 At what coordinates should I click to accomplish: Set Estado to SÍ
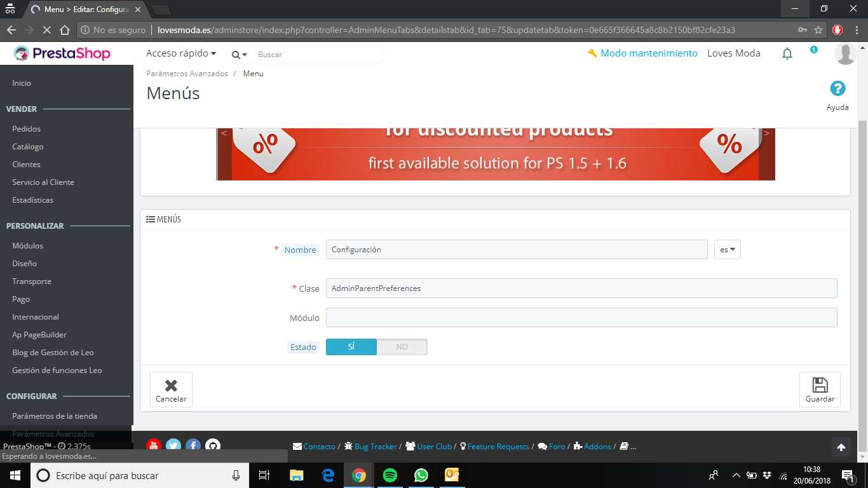click(351, 347)
